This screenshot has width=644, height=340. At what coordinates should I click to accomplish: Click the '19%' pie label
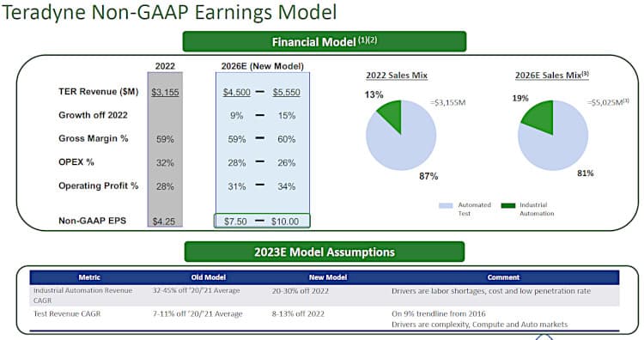point(520,98)
